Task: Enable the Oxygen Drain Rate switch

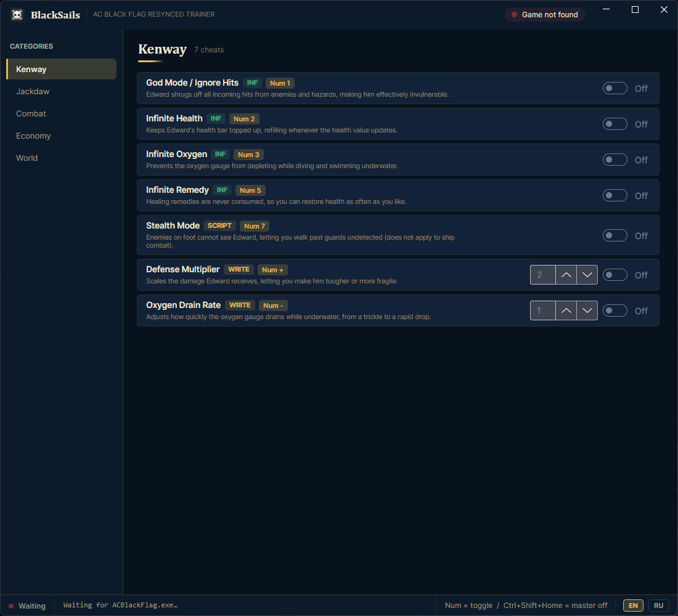Action: coord(615,310)
